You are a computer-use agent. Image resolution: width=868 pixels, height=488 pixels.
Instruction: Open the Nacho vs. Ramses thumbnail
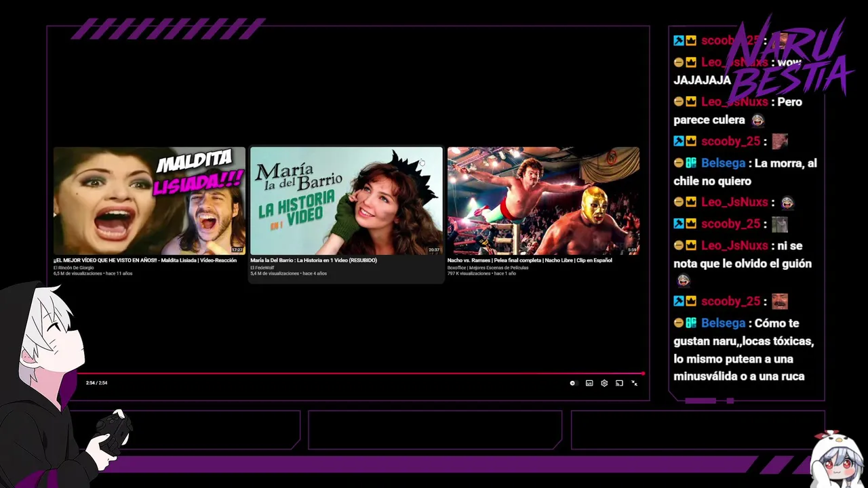pyautogui.click(x=543, y=201)
